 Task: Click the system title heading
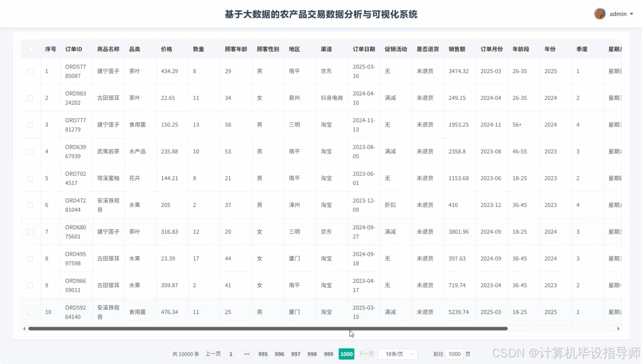(x=321, y=14)
